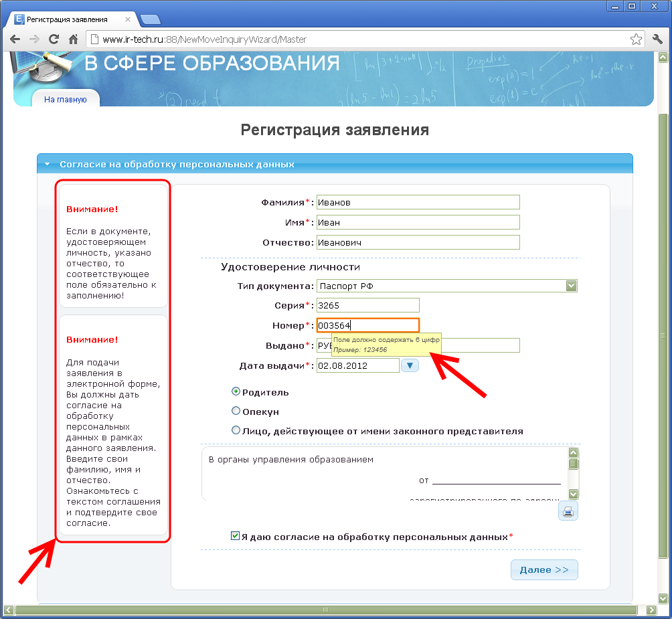Click the agreement text box scroll up arrow
Image resolution: width=672 pixels, height=619 pixels.
click(x=574, y=453)
